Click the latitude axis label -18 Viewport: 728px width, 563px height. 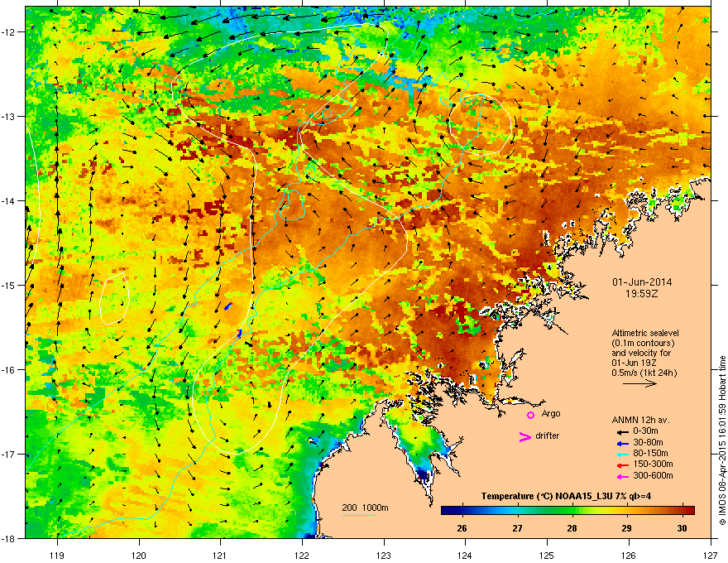pos(8,538)
